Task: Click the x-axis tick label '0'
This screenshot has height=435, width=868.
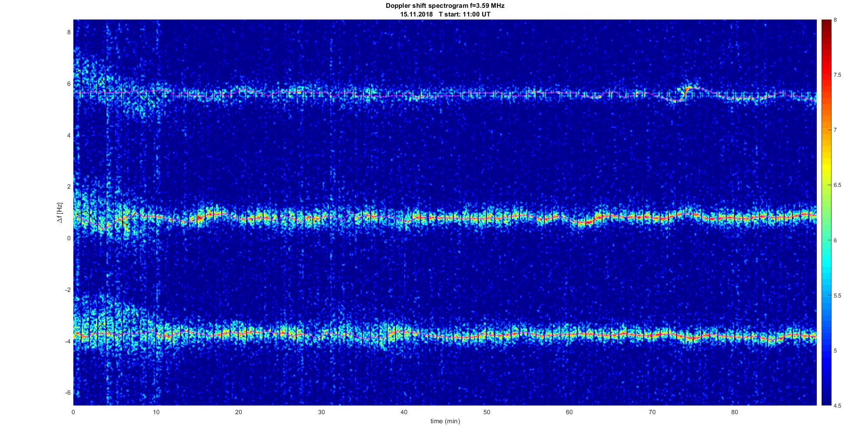Action: 73,412
